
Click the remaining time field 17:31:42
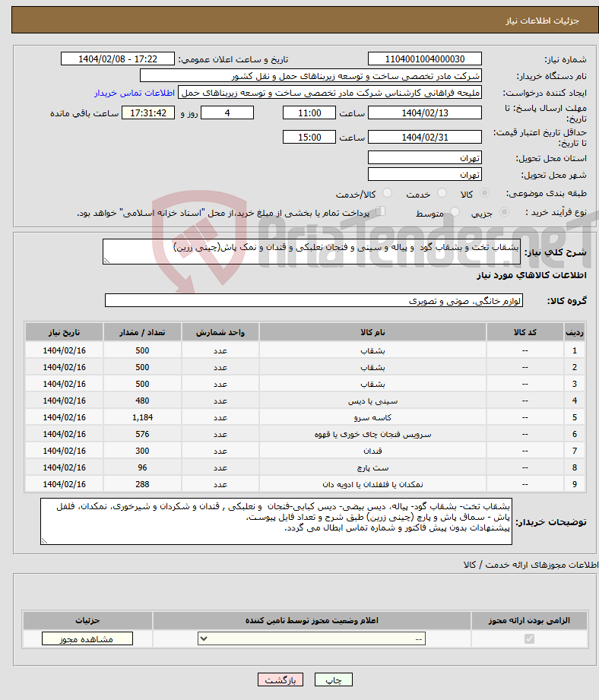(x=148, y=113)
